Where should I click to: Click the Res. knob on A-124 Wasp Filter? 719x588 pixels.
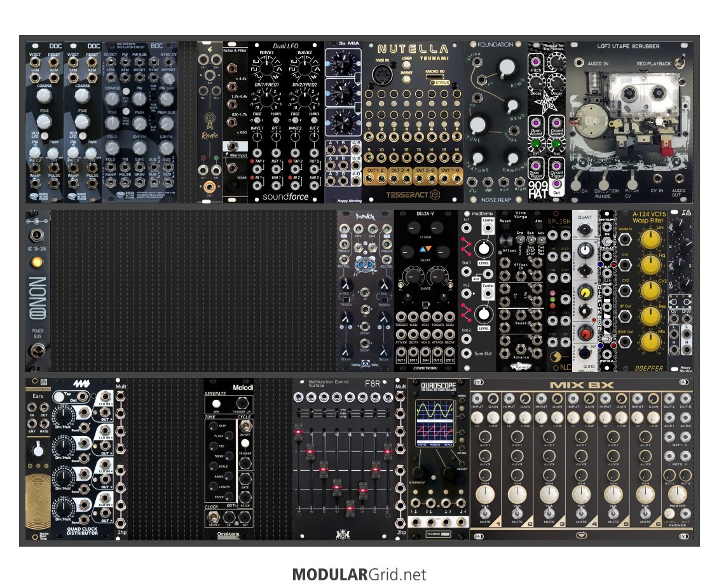coord(650,317)
